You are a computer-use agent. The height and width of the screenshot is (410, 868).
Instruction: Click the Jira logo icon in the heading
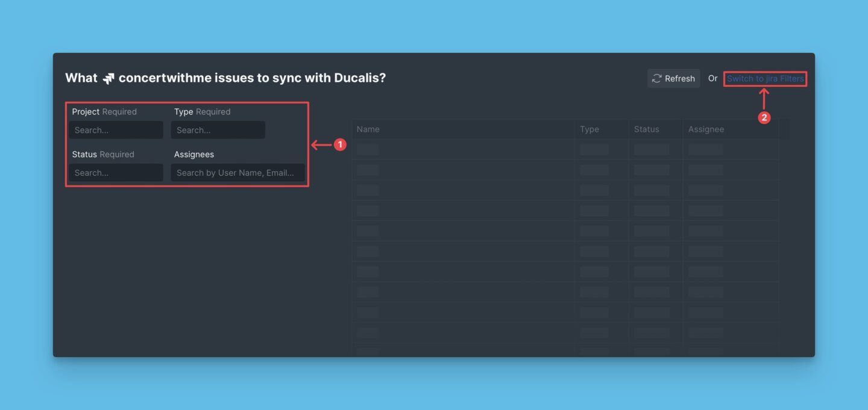pos(108,79)
